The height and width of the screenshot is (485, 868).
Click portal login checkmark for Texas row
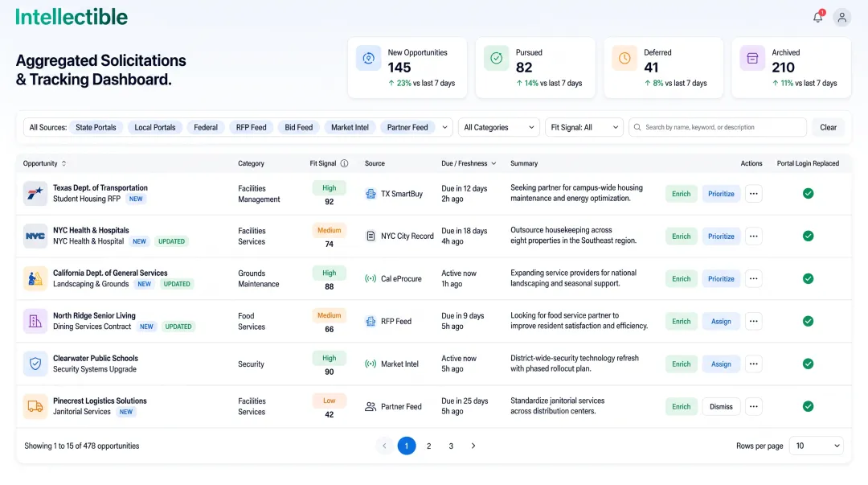point(809,194)
